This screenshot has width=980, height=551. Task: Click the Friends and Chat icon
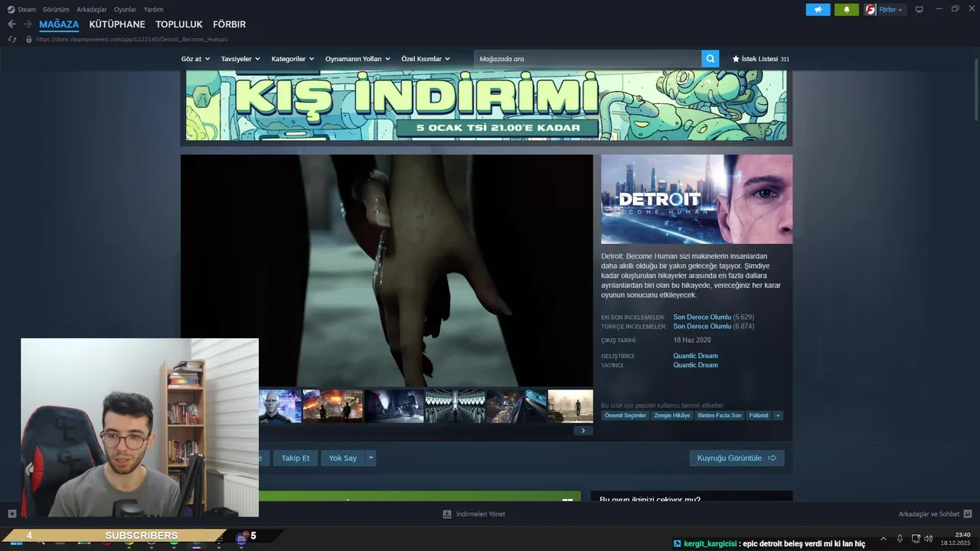coord(967,514)
